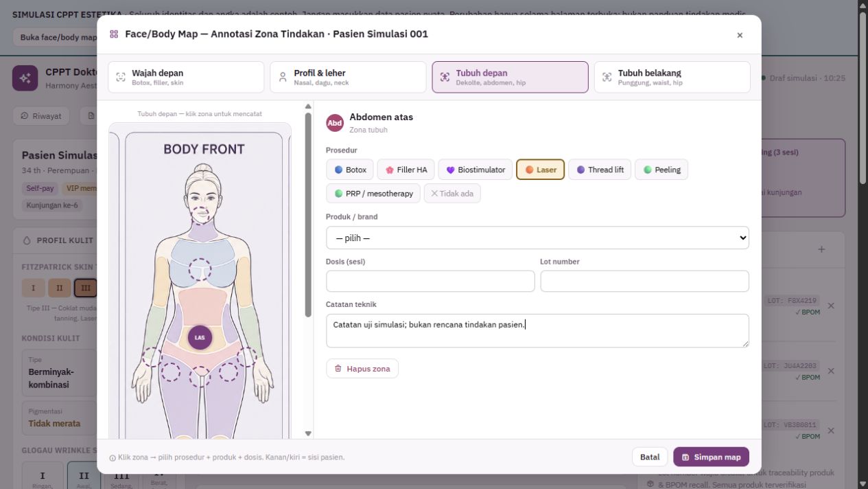Image resolution: width=868 pixels, height=489 pixels.
Task: Click the body scan icon on Tubuh depan
Action: pos(445,78)
